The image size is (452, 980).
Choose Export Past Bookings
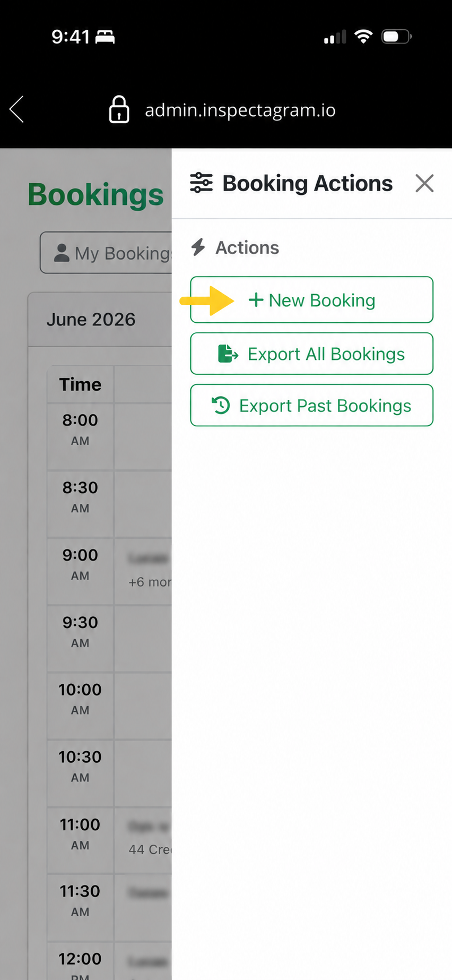pyautogui.click(x=311, y=405)
